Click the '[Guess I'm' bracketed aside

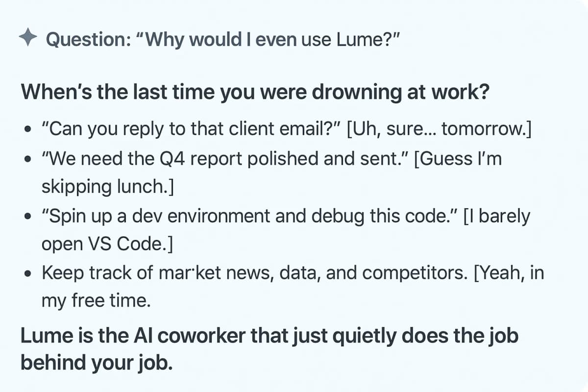tap(458, 160)
